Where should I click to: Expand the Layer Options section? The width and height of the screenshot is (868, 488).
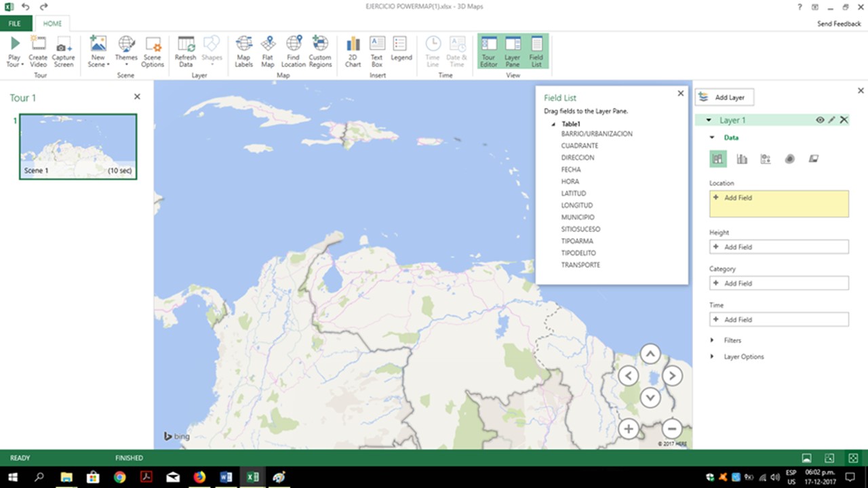point(743,357)
